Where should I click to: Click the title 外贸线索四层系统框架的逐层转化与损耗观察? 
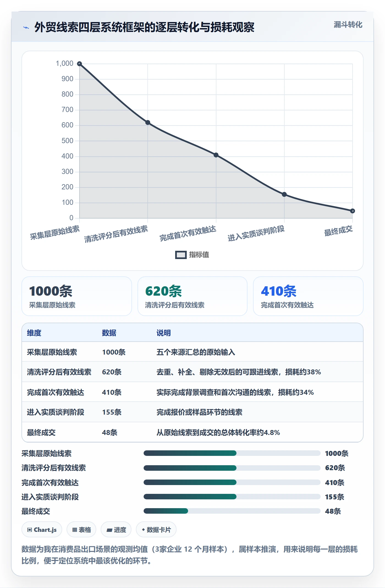(144, 27)
